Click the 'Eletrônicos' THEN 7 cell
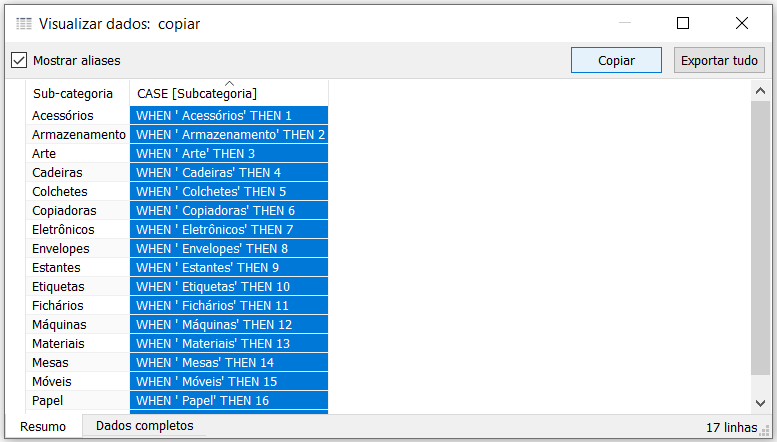This screenshot has height=442, width=777. click(229, 229)
